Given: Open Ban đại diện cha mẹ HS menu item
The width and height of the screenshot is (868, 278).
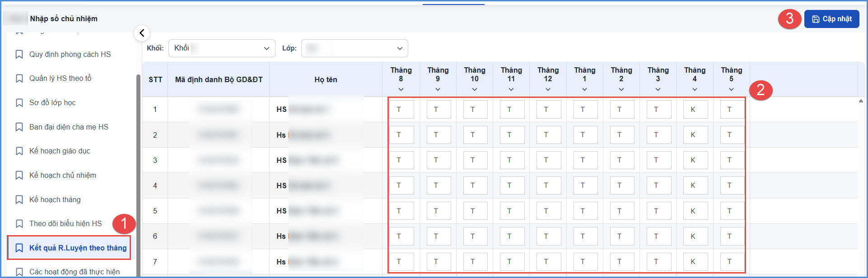Looking at the screenshot, I should pyautogui.click(x=69, y=127).
